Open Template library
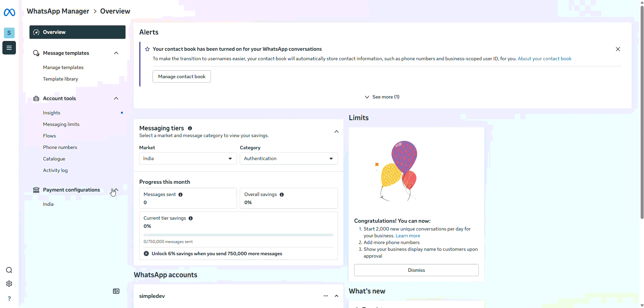Image resolution: width=644 pixels, height=308 pixels. coord(61,79)
